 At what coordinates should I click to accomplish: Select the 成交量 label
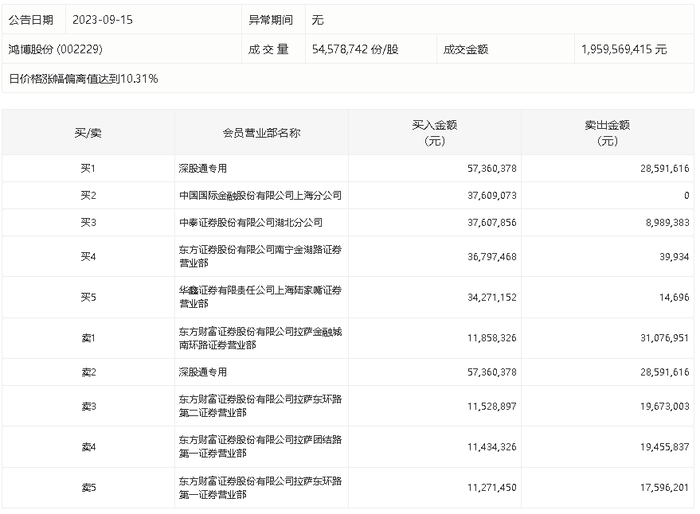click(268, 49)
